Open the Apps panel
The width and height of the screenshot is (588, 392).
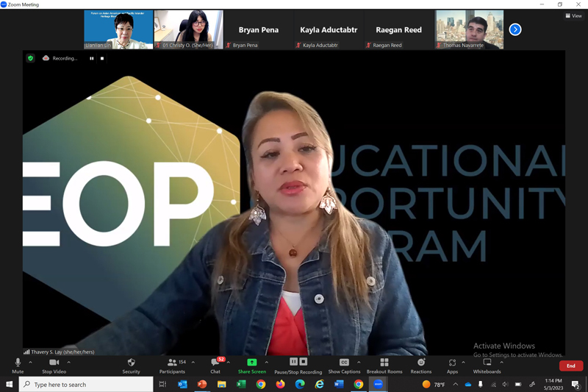452,366
